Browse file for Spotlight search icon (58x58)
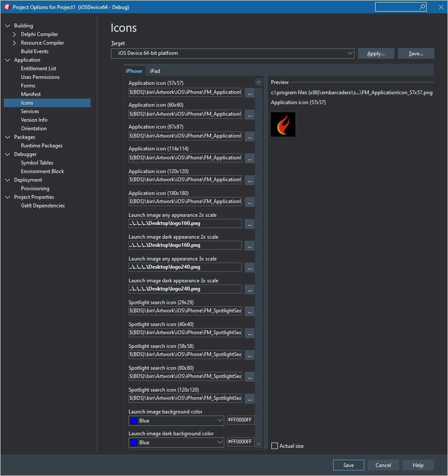448x476 pixels. 250,355
